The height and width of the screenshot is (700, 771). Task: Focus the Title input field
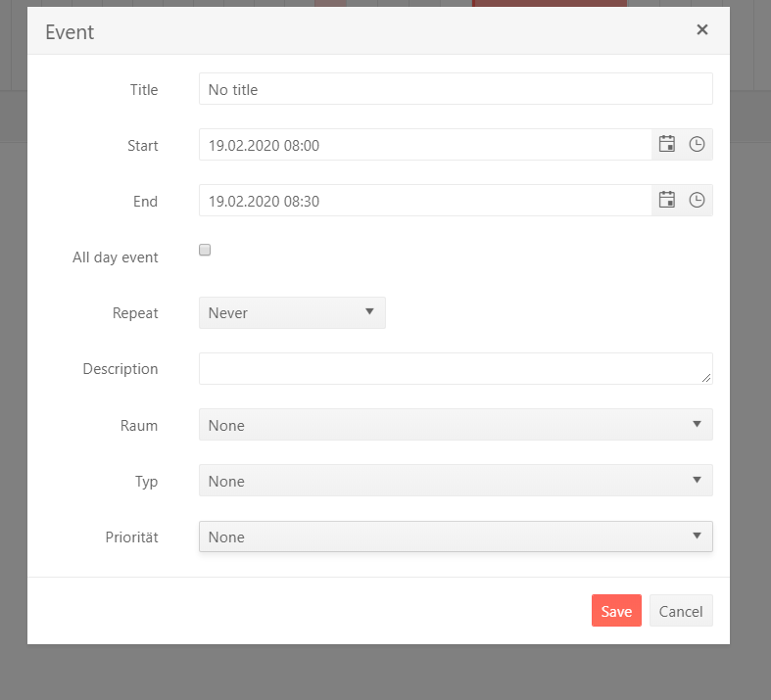[x=456, y=89]
